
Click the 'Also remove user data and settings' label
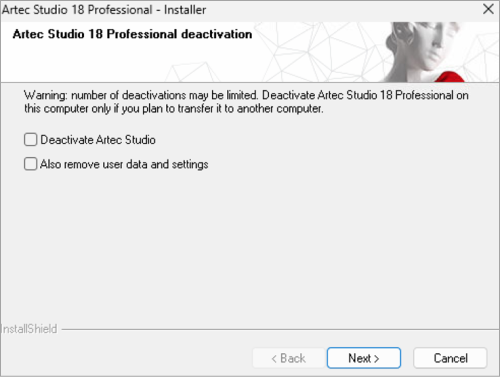click(x=124, y=164)
